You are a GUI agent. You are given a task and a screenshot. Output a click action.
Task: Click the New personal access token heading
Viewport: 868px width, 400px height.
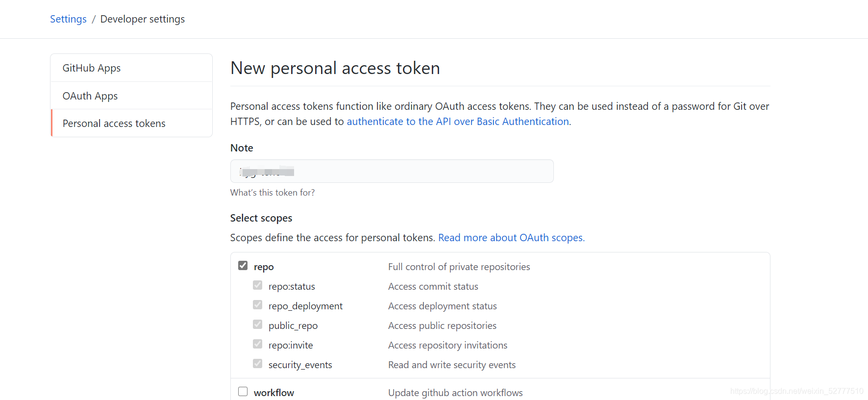[x=335, y=68]
